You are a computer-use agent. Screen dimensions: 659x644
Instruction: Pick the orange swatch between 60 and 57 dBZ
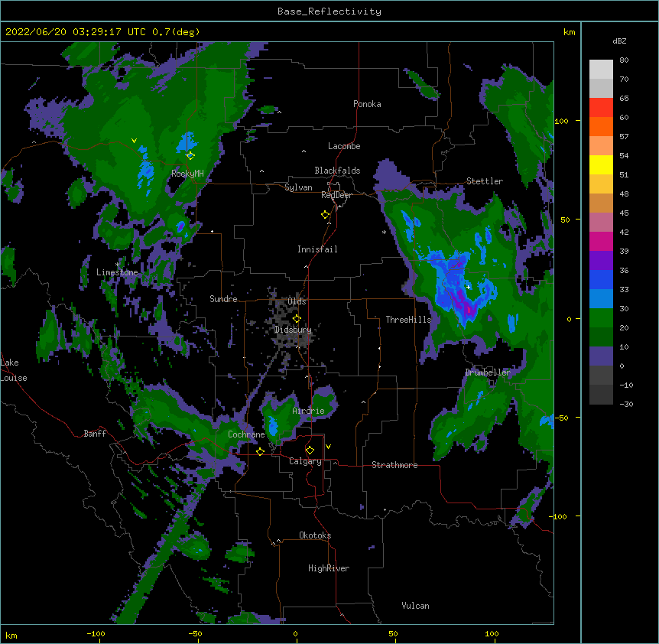click(x=601, y=127)
